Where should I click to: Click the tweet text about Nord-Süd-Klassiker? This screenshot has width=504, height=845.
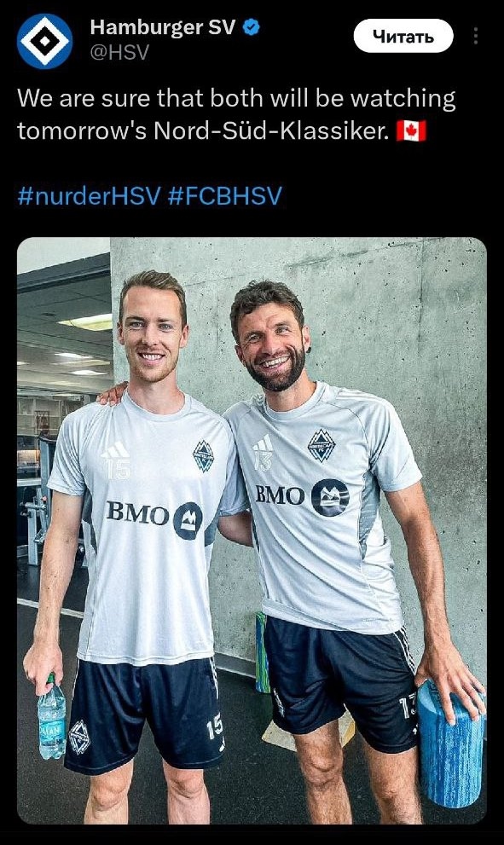pyautogui.click(x=236, y=115)
